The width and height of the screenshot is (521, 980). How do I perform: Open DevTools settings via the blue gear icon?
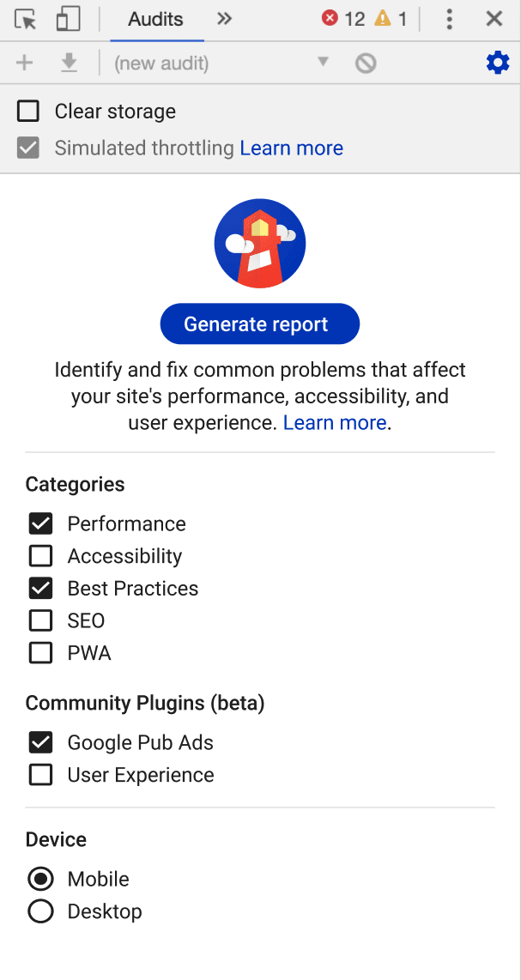(x=498, y=62)
